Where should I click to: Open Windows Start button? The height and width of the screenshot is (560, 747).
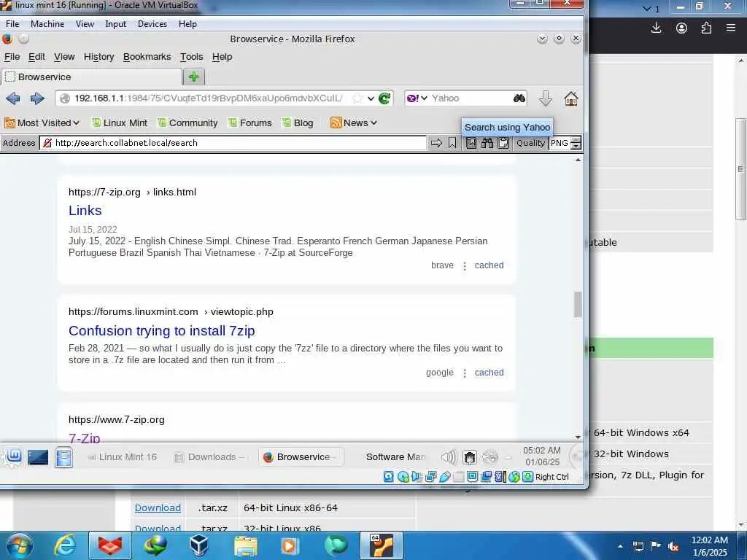tap(20, 545)
